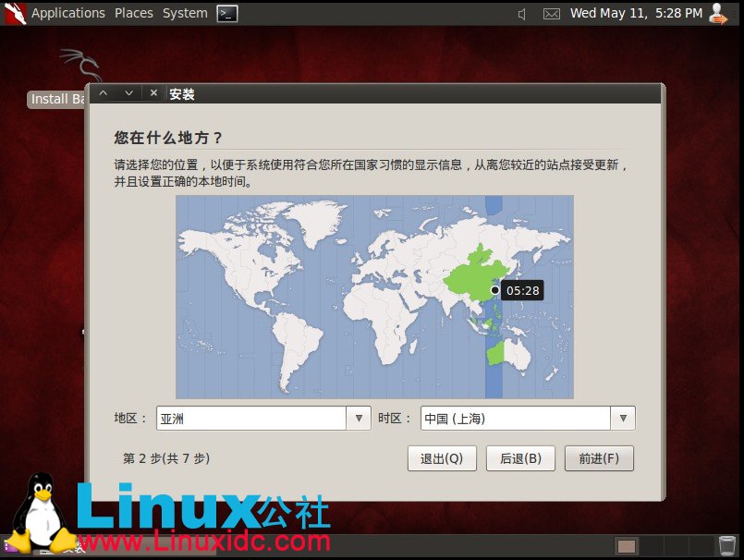This screenshot has height=560, width=744.
Task: Open the Places menu
Action: tap(133, 13)
